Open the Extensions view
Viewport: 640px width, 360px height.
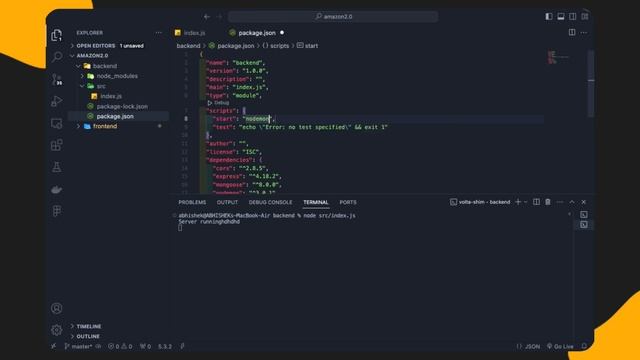[57, 145]
